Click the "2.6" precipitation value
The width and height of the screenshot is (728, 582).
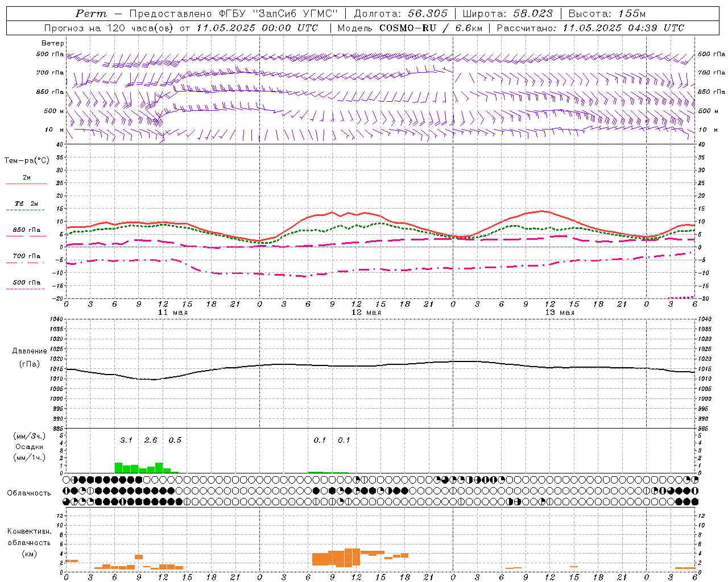151,440
